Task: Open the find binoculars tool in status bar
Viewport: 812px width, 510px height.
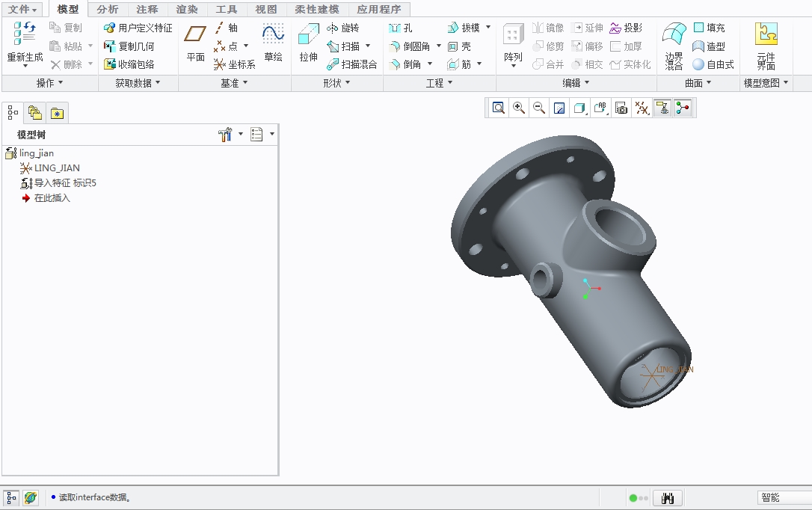Action: click(668, 498)
